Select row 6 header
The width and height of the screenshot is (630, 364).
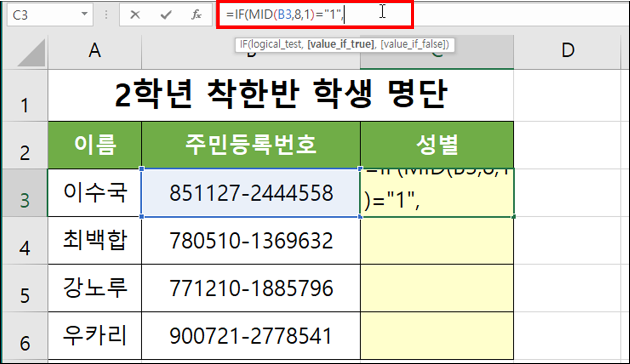(25, 336)
